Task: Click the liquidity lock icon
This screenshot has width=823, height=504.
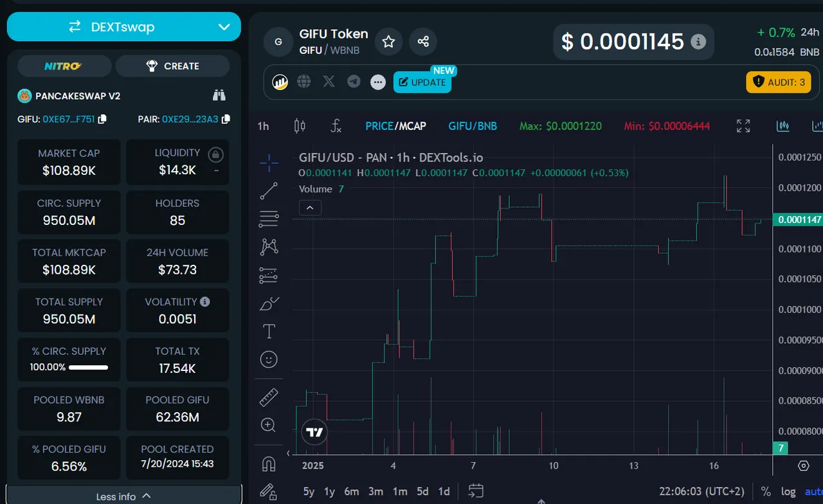Action: coord(215,154)
